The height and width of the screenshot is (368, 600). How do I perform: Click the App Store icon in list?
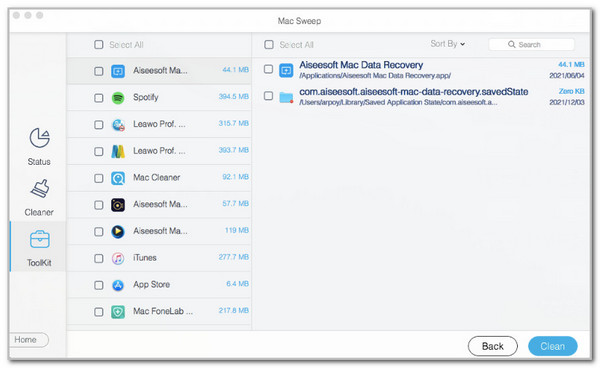pos(118,285)
